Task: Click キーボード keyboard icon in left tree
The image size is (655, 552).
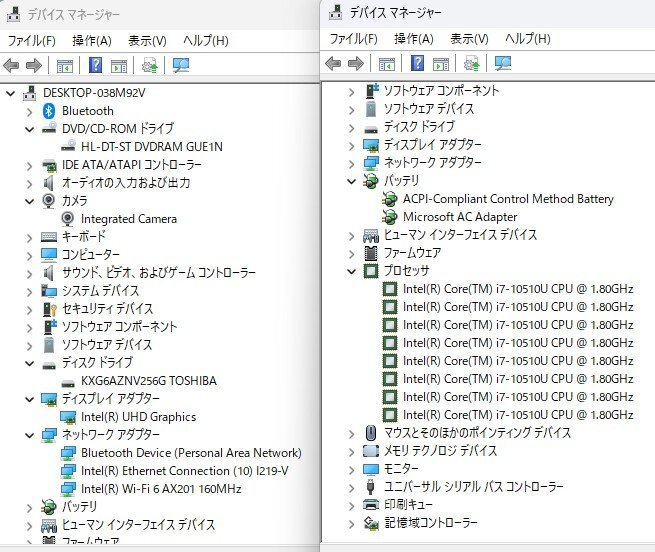Action: pyautogui.click(x=49, y=237)
